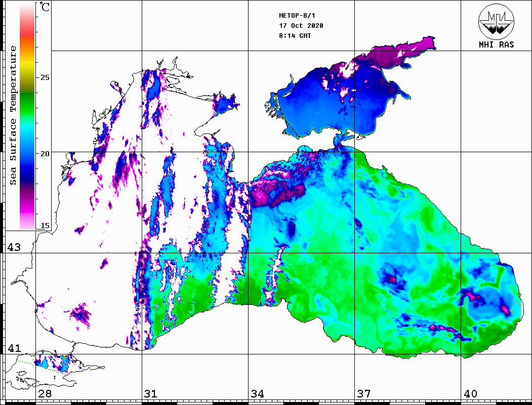Click longitude label 34
Screen dimensions: 532x405
click(257, 393)
